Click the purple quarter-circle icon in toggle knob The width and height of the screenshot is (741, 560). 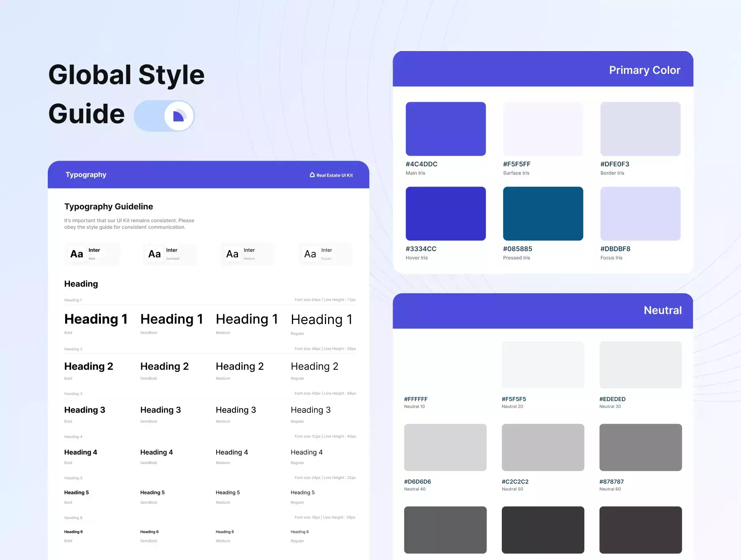(179, 116)
